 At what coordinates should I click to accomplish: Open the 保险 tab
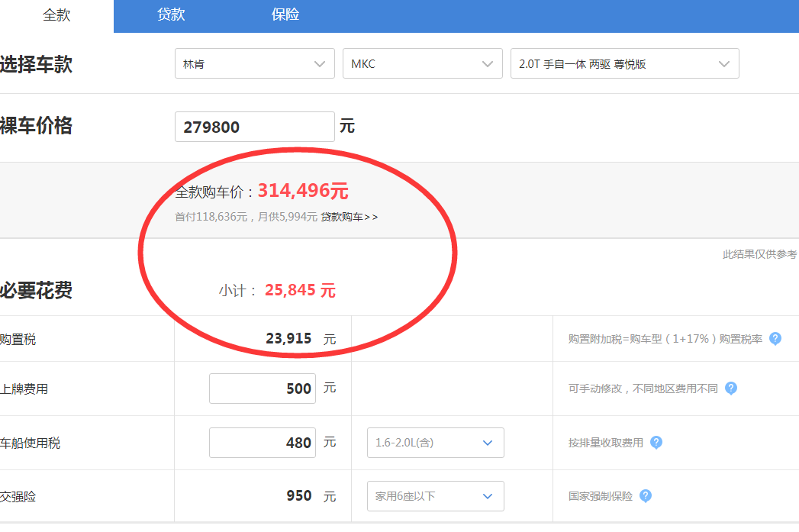point(285,15)
